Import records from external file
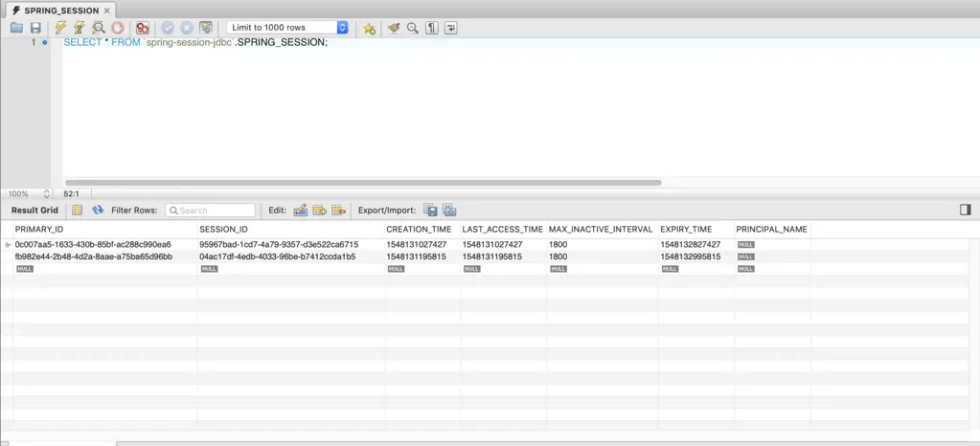 pyautogui.click(x=449, y=210)
